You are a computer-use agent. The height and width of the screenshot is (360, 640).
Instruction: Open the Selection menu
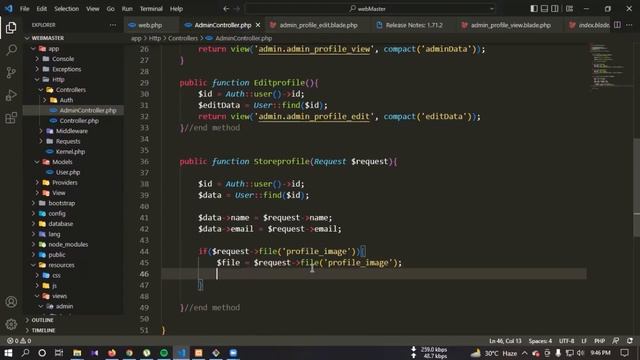[67, 9]
